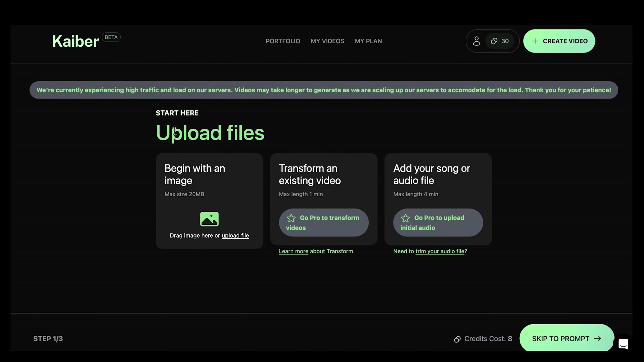Select Go Pro to upload initial audio
644x362 pixels.
[x=438, y=223]
